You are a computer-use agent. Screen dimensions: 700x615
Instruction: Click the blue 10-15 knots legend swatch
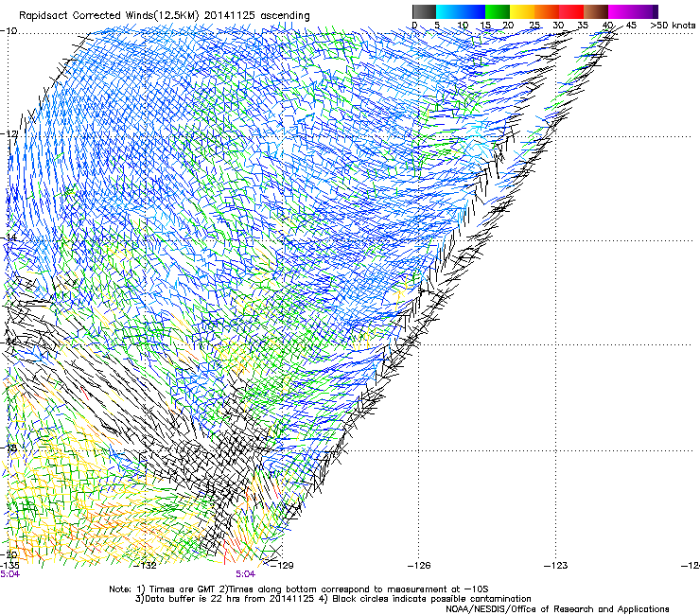click(473, 11)
